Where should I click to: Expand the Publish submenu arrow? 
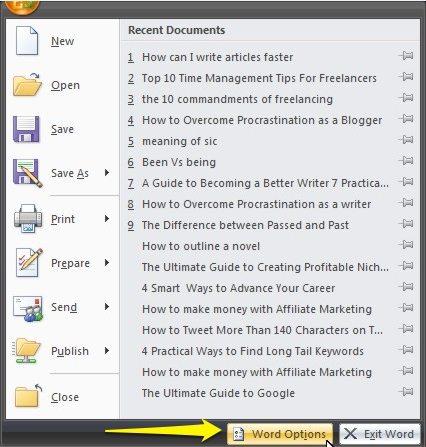107,350
